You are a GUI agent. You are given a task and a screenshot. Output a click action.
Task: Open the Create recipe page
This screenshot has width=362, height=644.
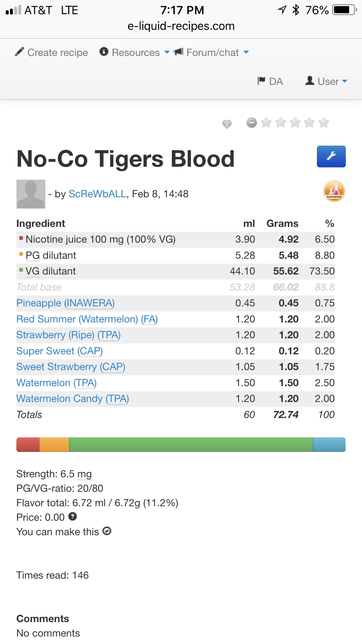click(52, 52)
